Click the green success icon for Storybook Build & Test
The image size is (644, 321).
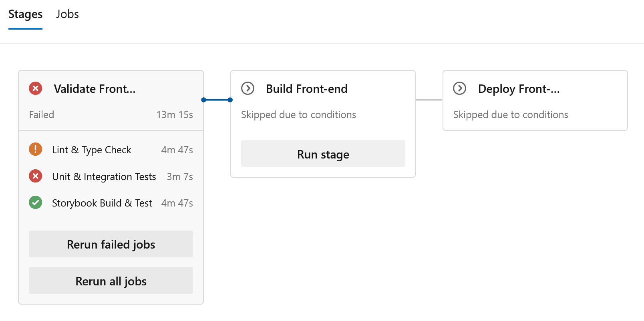[35, 203]
